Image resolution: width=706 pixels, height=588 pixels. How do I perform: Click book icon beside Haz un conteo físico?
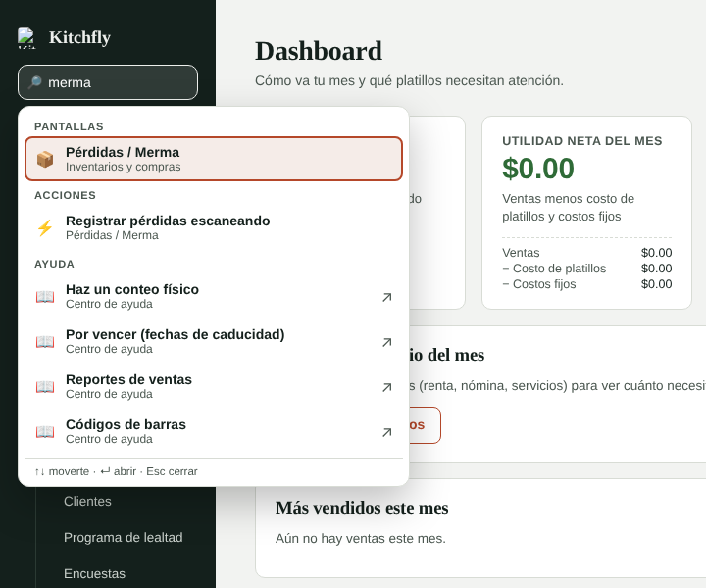tap(45, 297)
